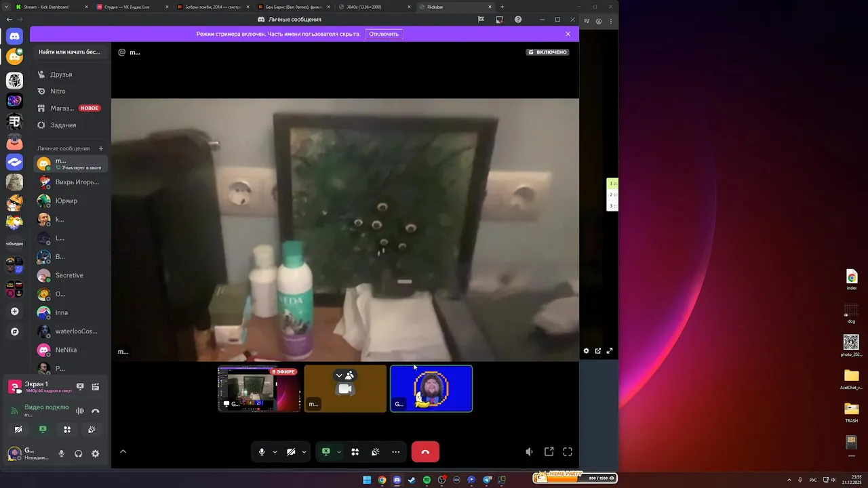The height and width of the screenshot is (488, 868).
Task: Open clips icon next to Экран 1
Action: tap(96, 386)
